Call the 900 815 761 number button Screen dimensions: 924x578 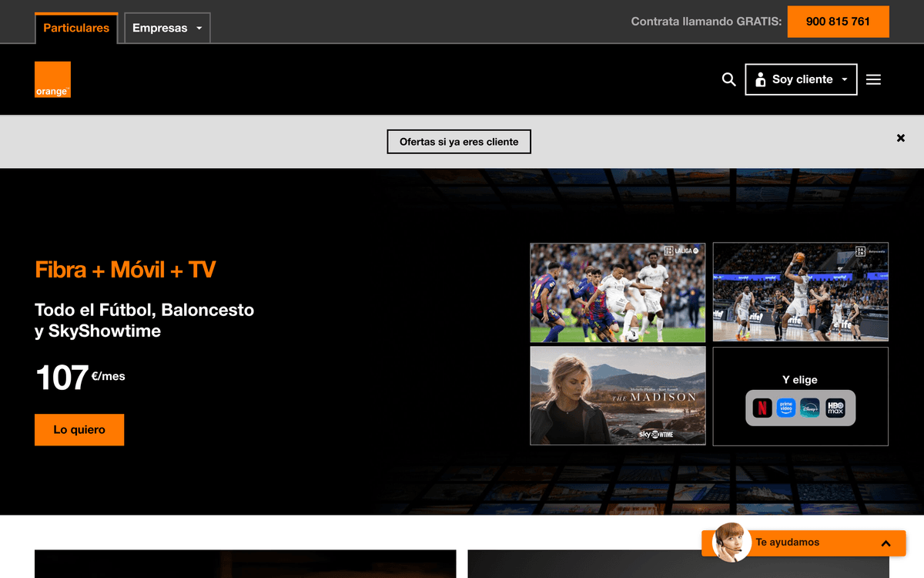tap(838, 22)
